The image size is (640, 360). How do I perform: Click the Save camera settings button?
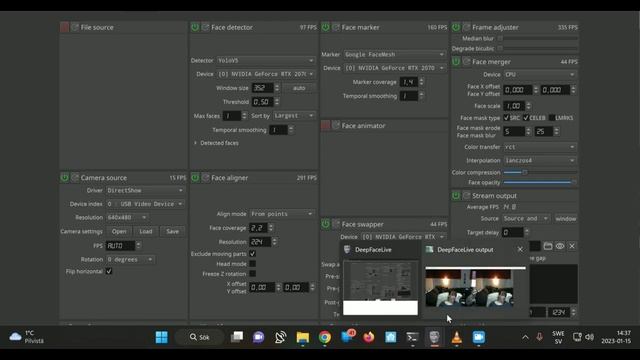[x=173, y=231]
